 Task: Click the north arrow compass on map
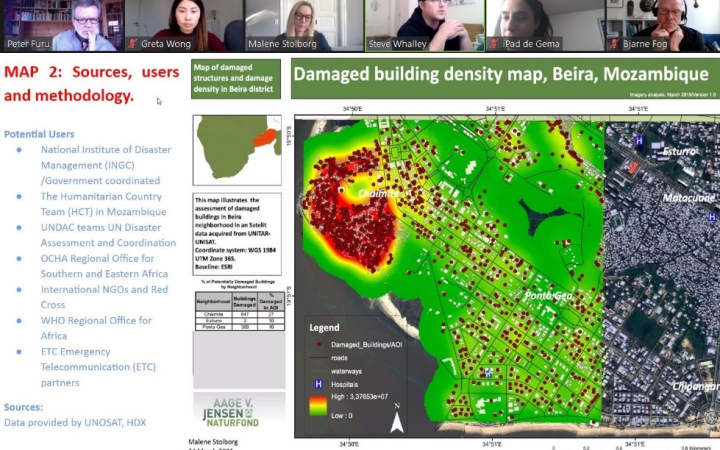tap(397, 420)
